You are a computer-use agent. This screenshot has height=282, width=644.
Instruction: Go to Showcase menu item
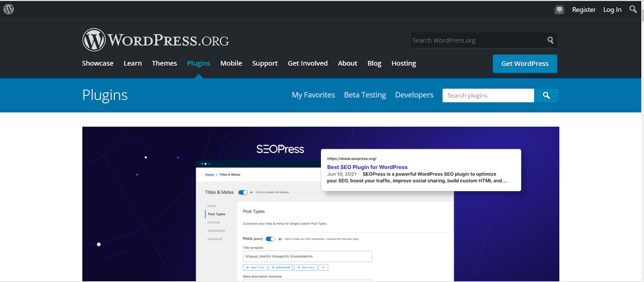[x=98, y=63]
